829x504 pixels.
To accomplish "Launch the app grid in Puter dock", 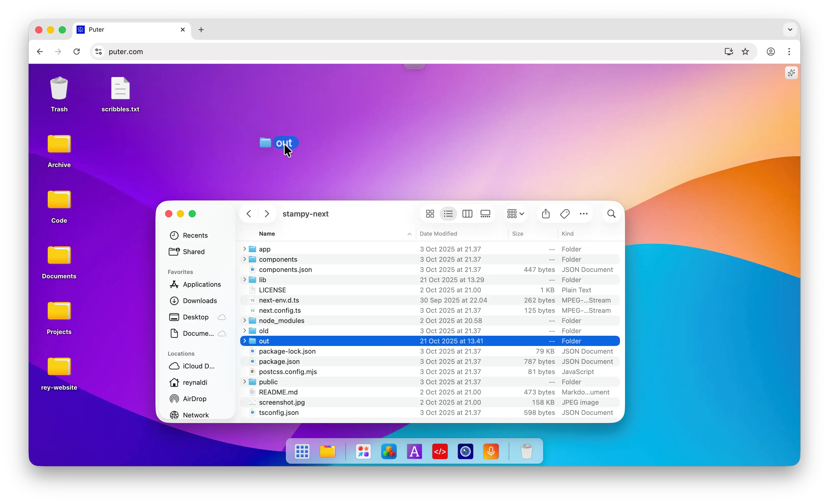I will [x=302, y=451].
